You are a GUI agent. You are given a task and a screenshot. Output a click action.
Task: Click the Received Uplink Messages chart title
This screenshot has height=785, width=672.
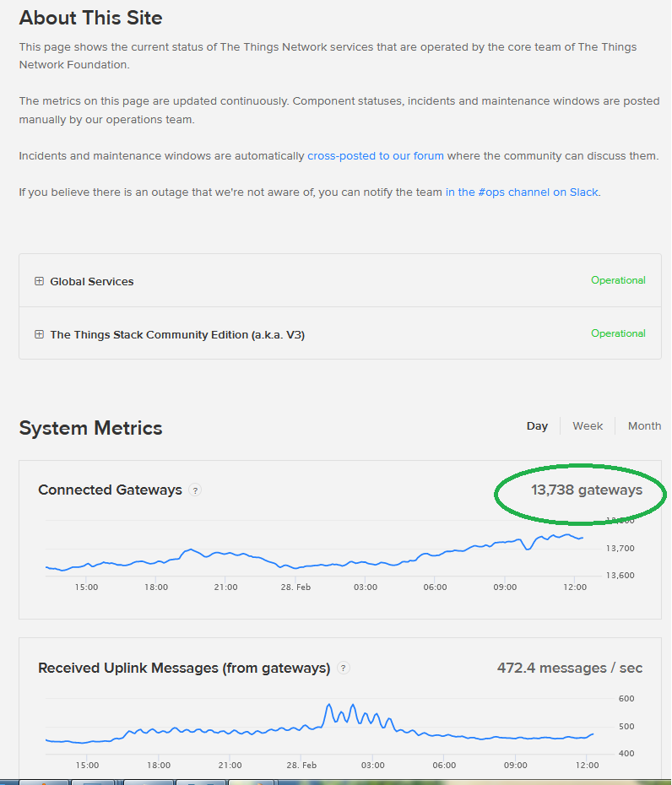click(184, 668)
